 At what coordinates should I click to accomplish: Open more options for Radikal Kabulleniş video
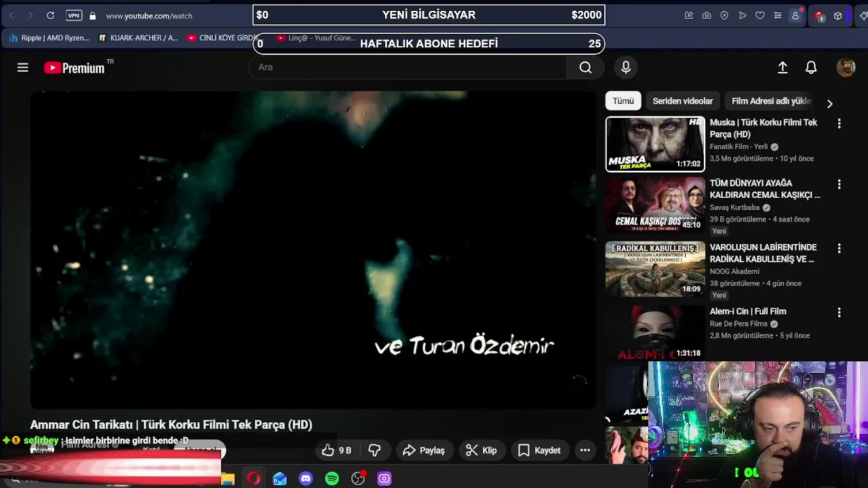[839, 249]
